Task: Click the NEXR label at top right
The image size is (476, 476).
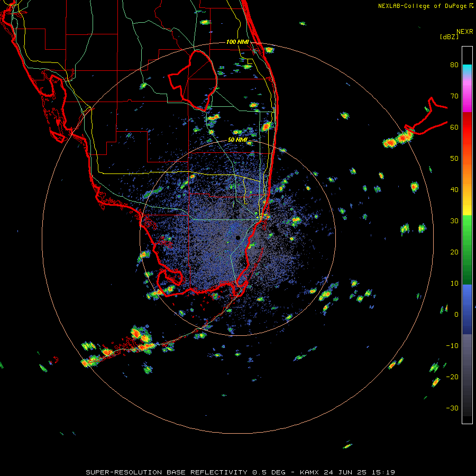Action: click(465, 32)
